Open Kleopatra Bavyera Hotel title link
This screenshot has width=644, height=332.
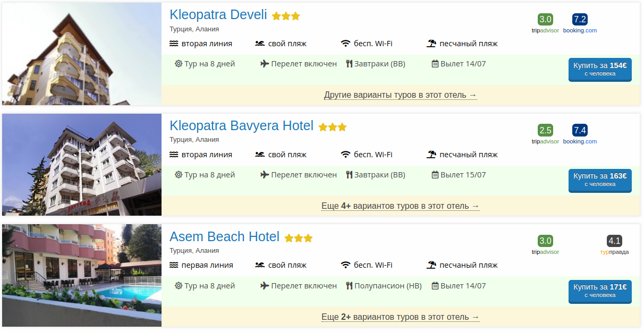242,126
